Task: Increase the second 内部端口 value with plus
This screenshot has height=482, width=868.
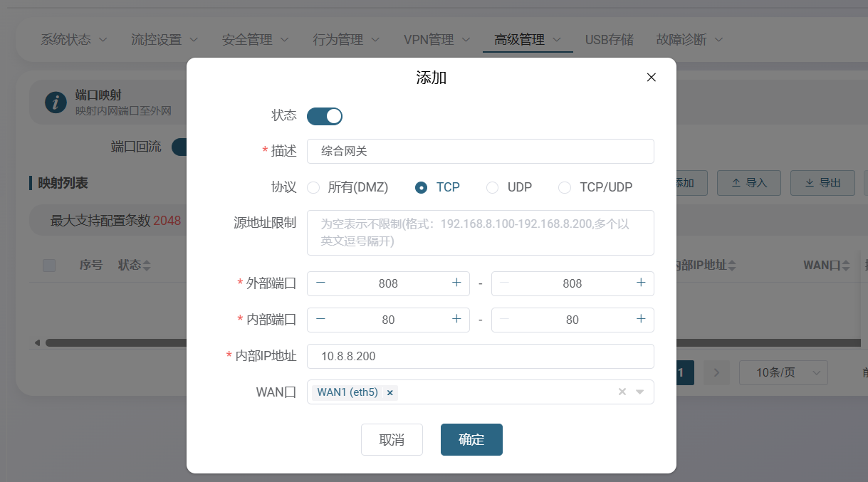Action: point(641,319)
